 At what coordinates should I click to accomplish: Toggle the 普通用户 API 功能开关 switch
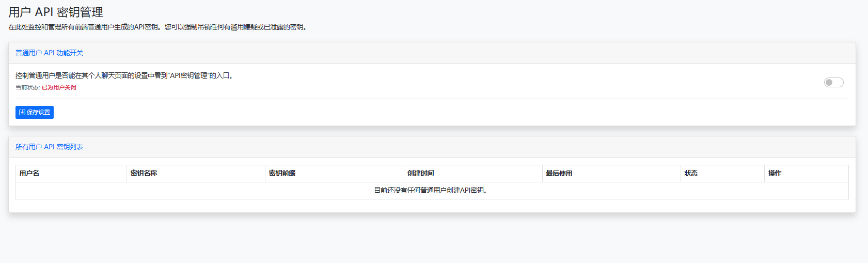click(833, 82)
